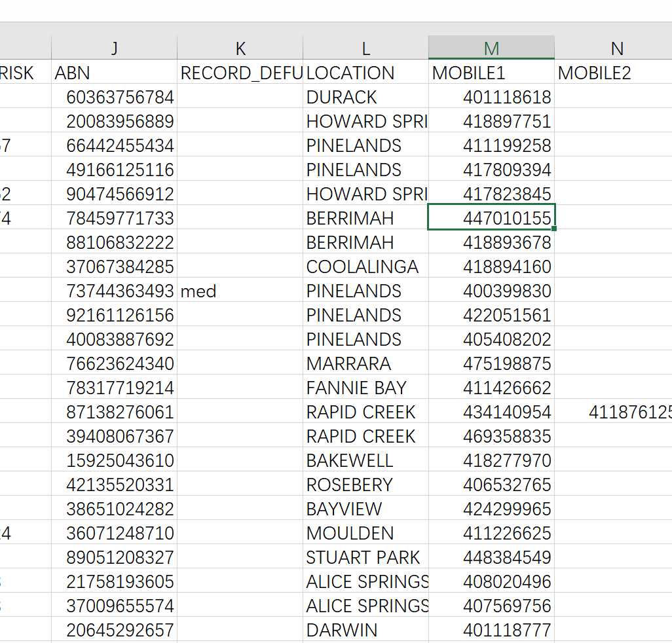Select location cell MARRARA
This screenshot has height=643, width=672.
365,362
